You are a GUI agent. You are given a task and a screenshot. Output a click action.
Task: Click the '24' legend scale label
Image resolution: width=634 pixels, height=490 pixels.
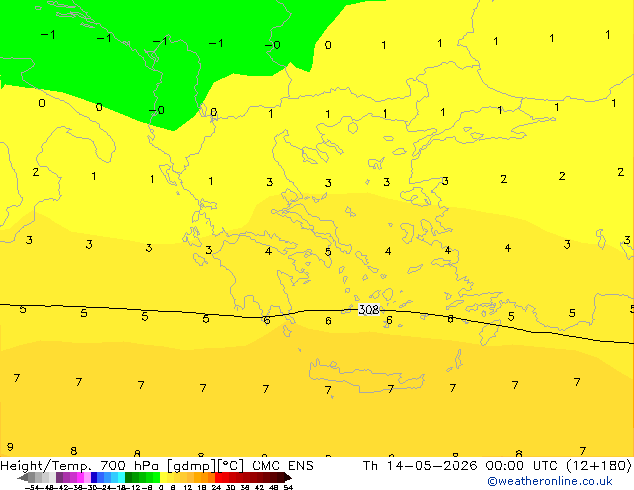tap(216, 487)
